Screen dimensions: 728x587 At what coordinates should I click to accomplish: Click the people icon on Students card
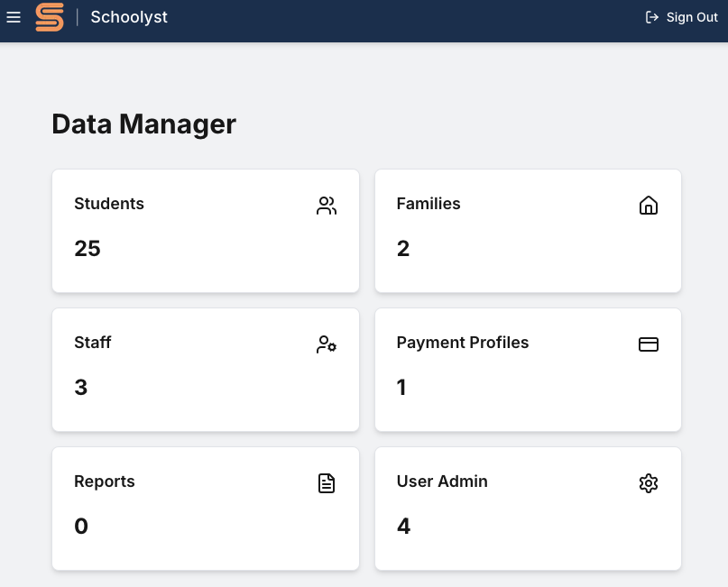point(327,206)
